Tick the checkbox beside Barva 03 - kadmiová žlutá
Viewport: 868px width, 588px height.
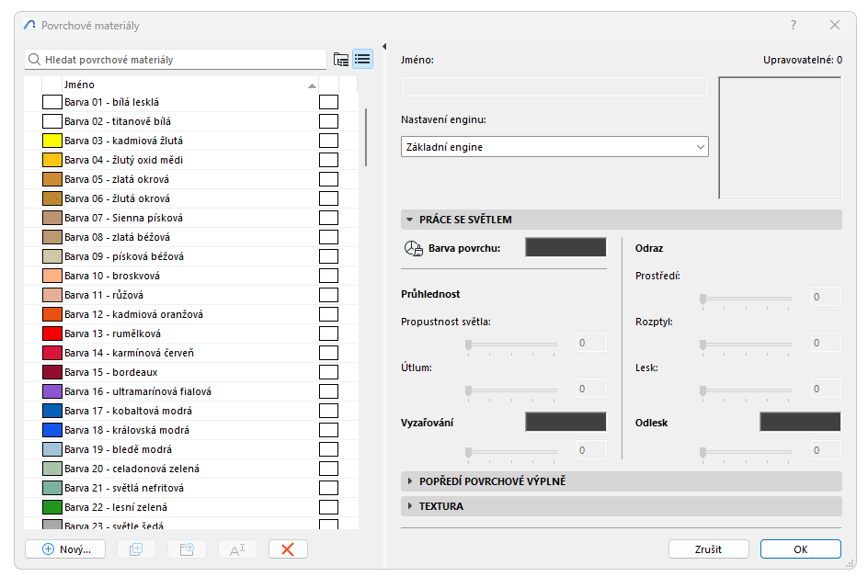pyautogui.click(x=328, y=140)
